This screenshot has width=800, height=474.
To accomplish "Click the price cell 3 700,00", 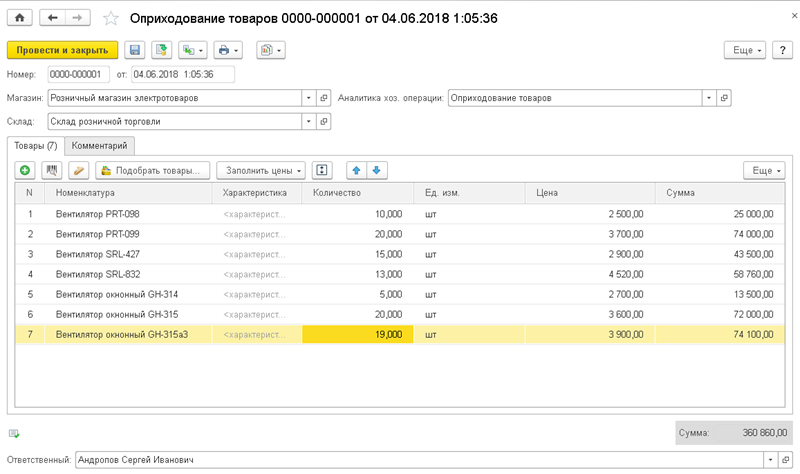I will click(x=590, y=234).
